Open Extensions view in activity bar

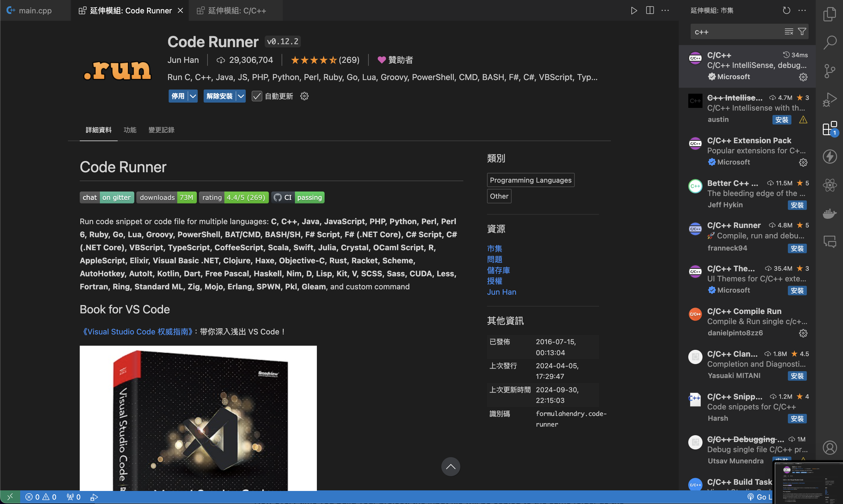point(829,128)
